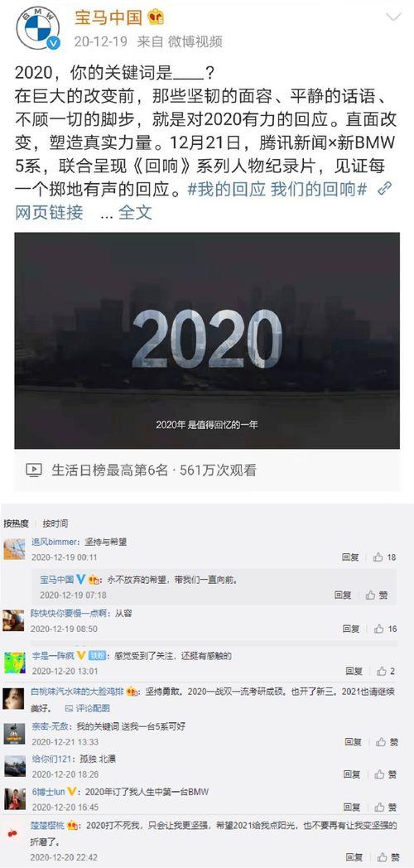The image size is (414, 868).
Task: Like 给你们121's comment
Action: coord(387,774)
